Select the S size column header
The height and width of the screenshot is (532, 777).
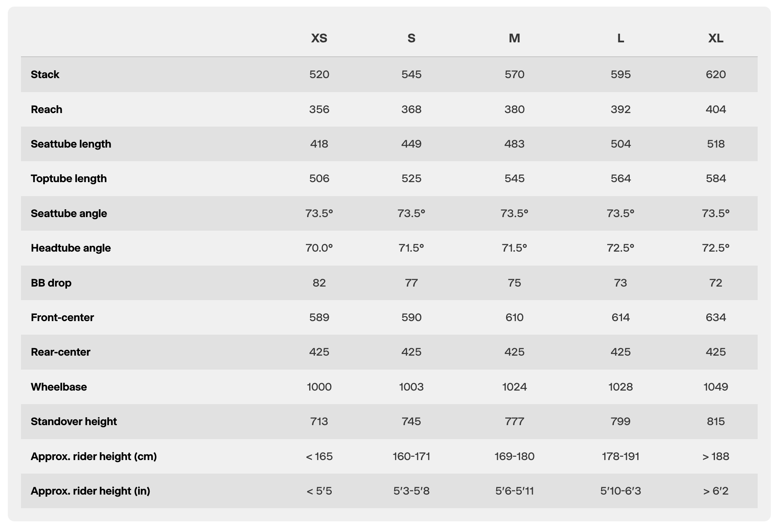[411, 38]
